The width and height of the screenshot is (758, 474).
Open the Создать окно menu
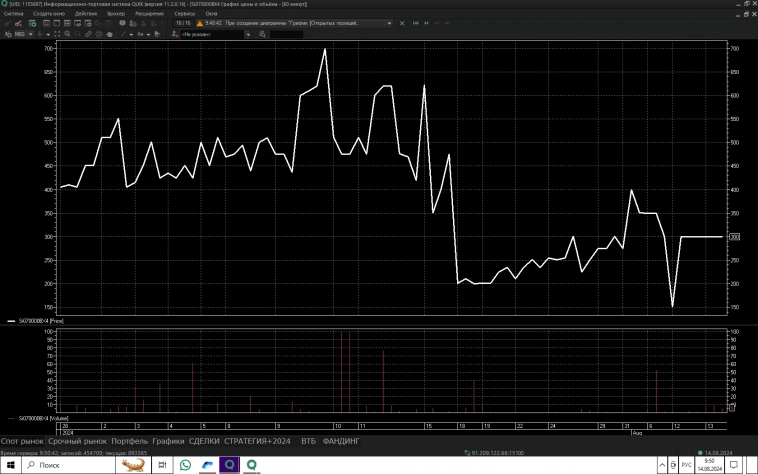(x=48, y=14)
